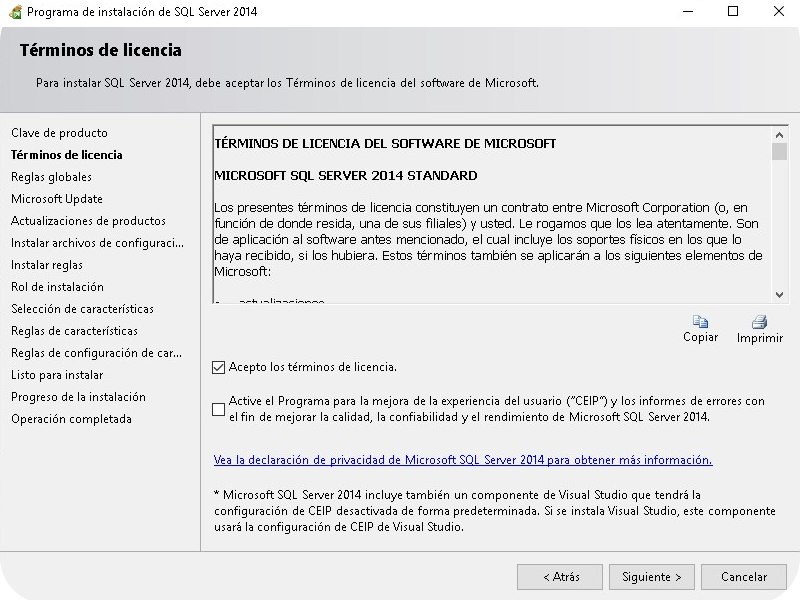Screen dimensions: 800x600
Task: Choose Microsoft Update step in sidebar
Action: [57, 199]
